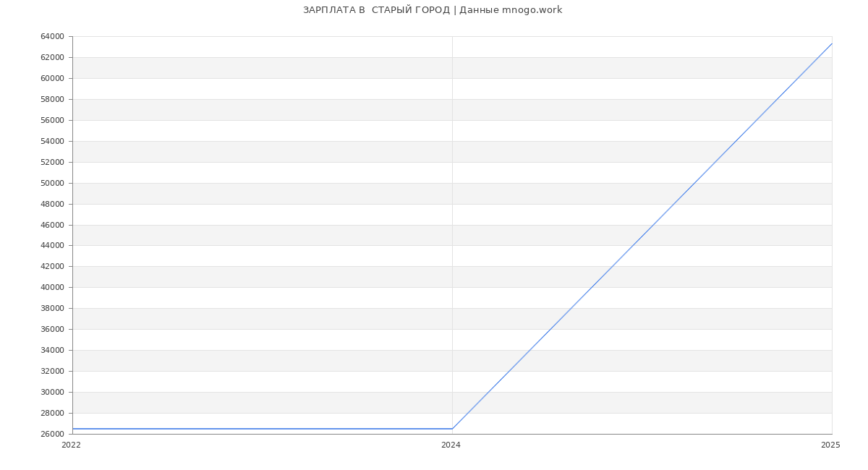
Task: Click the 62000 y-axis label
Action: (x=53, y=57)
